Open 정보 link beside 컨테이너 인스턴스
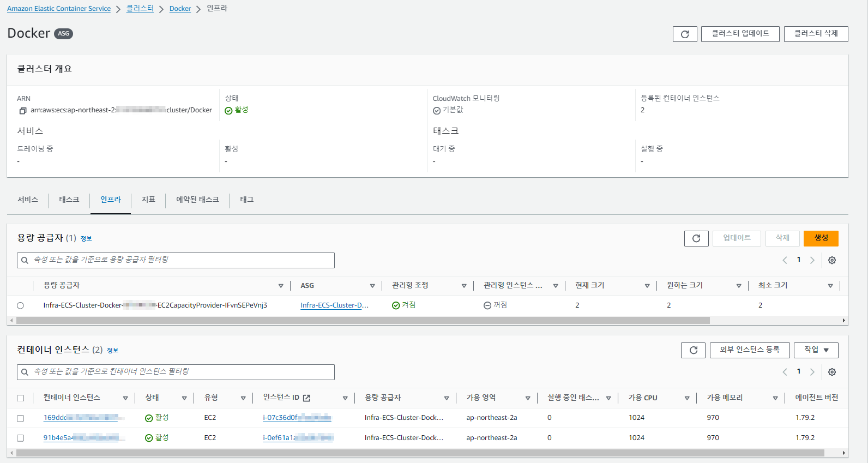This screenshot has width=868, height=463. click(112, 351)
